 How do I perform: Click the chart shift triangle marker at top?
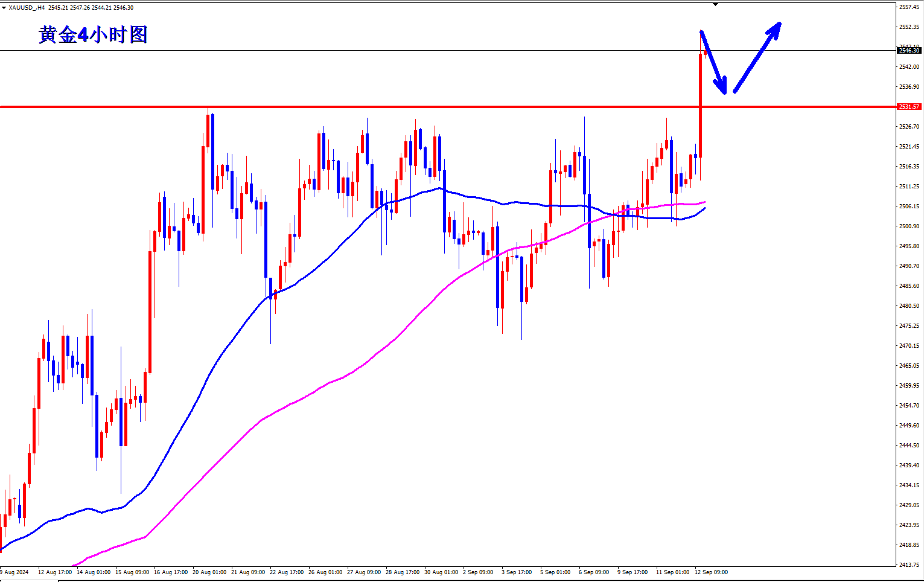[715, 4]
